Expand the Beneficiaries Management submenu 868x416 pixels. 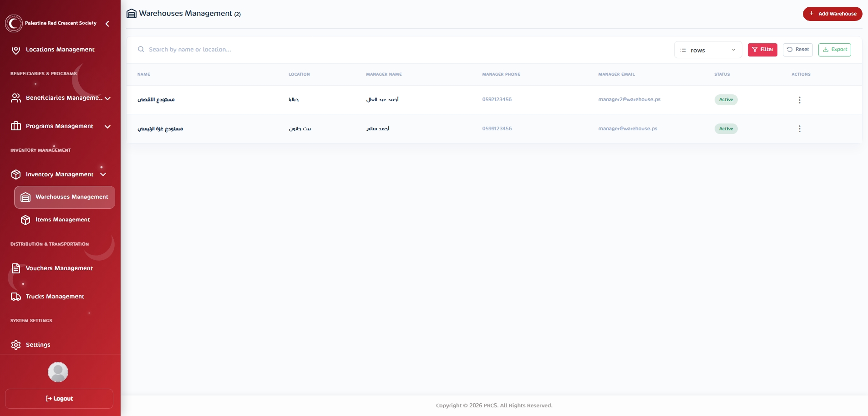coord(107,98)
